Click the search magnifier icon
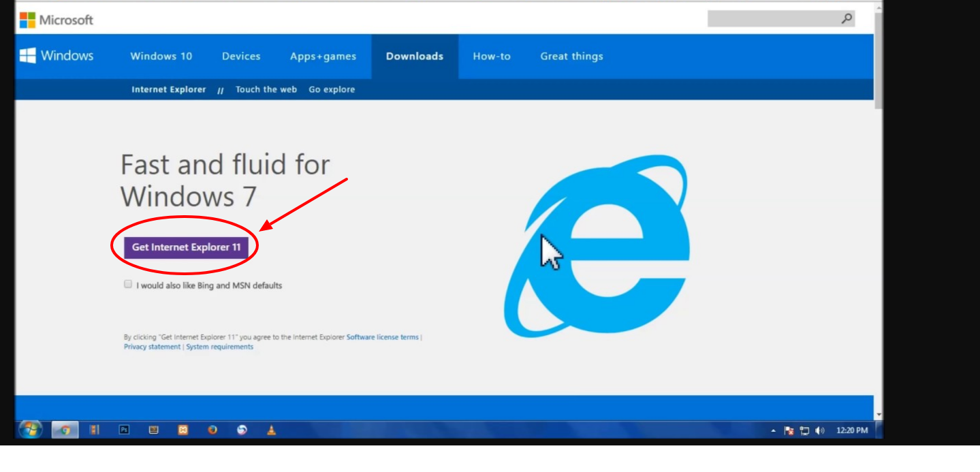The width and height of the screenshot is (980, 472). (x=847, y=18)
